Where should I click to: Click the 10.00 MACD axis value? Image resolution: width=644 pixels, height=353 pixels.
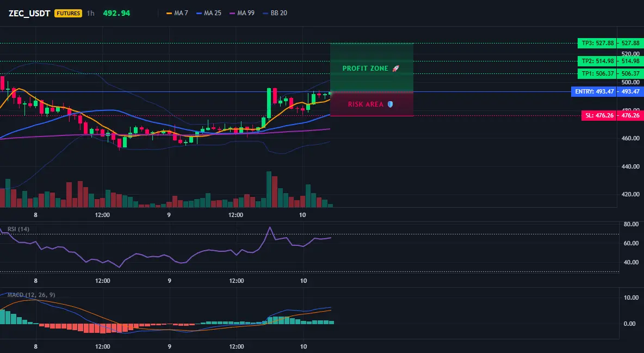coord(631,298)
